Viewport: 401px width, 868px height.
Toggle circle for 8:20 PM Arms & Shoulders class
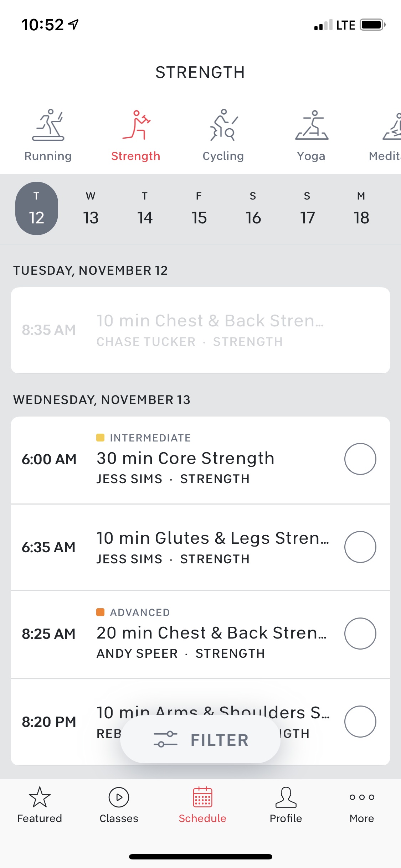click(360, 722)
